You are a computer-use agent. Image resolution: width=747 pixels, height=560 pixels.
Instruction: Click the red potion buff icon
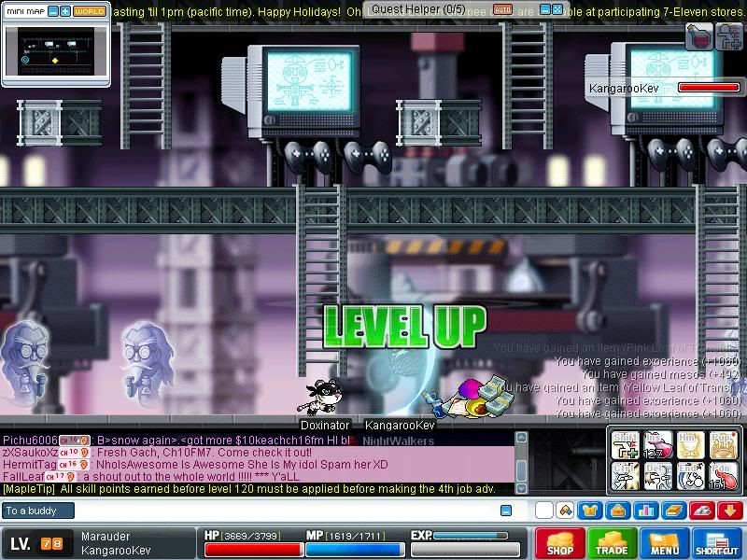click(699, 35)
